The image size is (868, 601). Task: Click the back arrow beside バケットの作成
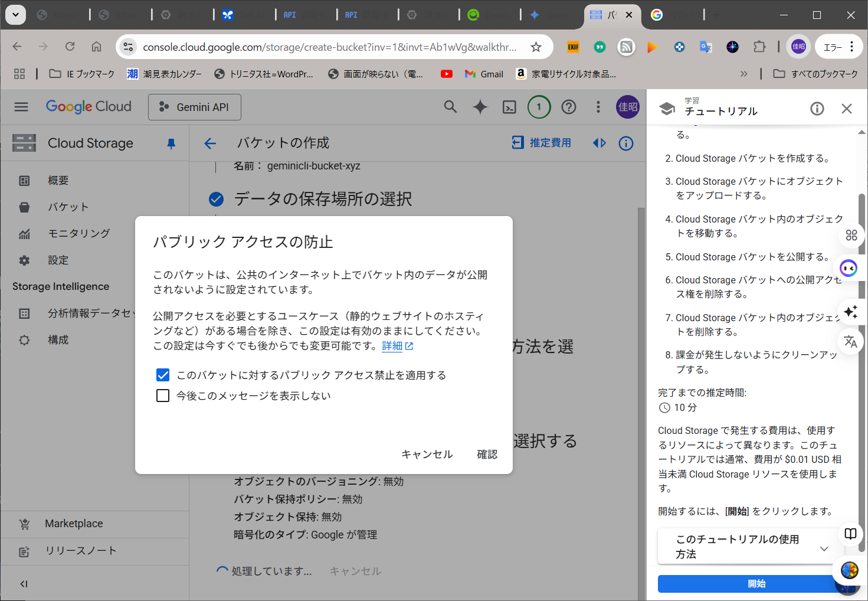pos(210,143)
